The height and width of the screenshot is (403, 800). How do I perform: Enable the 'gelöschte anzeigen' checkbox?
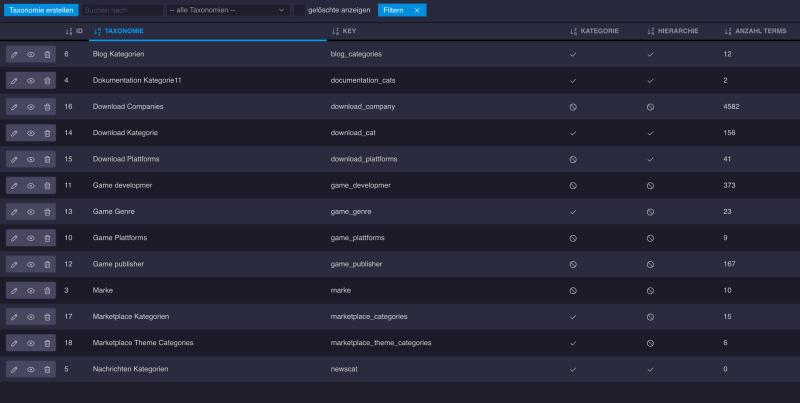click(299, 10)
